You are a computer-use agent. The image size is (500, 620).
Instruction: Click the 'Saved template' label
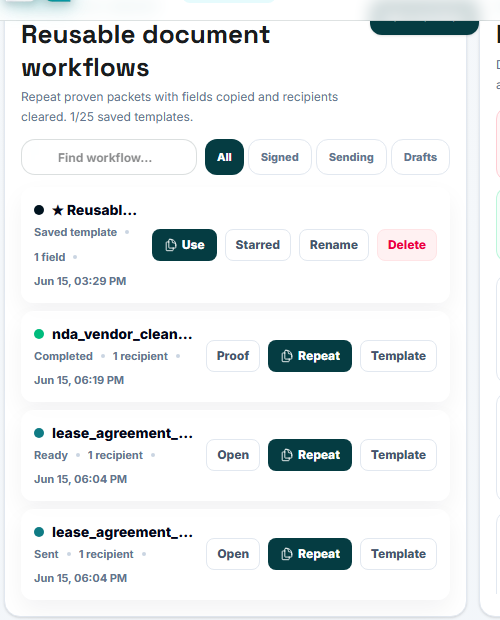coord(75,232)
